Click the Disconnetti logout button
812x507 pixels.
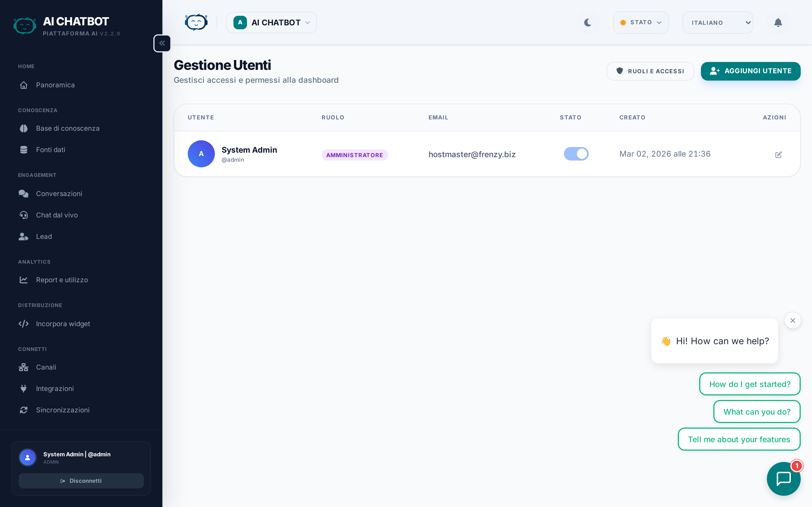(81, 481)
